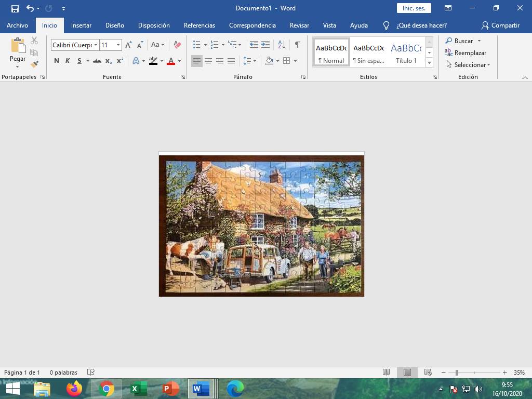Toggle show paragraph marks (¶)
This screenshot has height=399, width=532.
point(297,45)
